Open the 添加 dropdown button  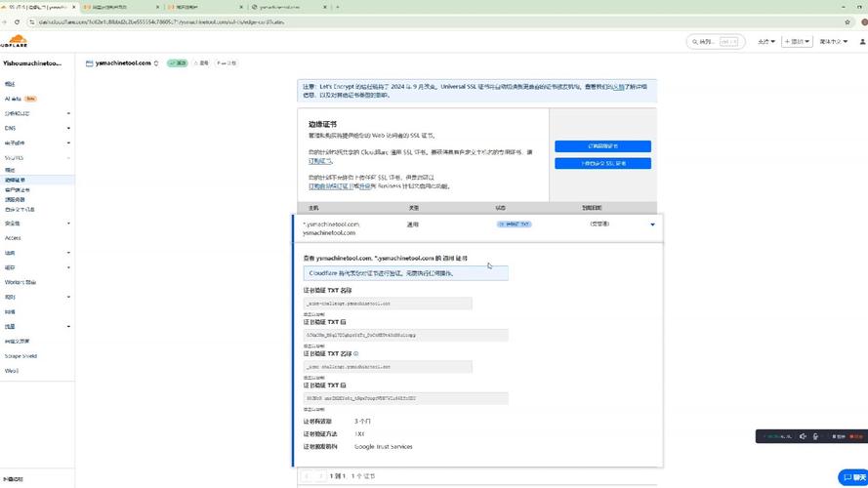click(797, 42)
